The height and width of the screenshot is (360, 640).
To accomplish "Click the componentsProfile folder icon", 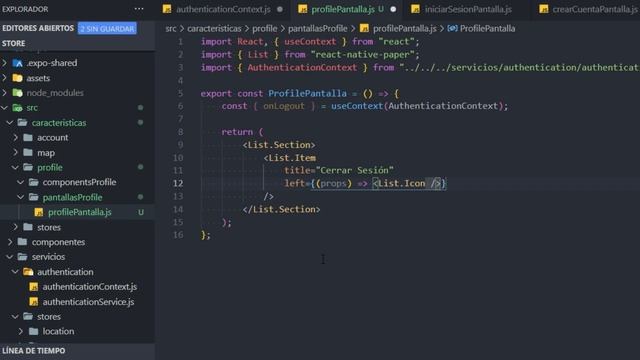I will pyautogui.click(x=33, y=182).
